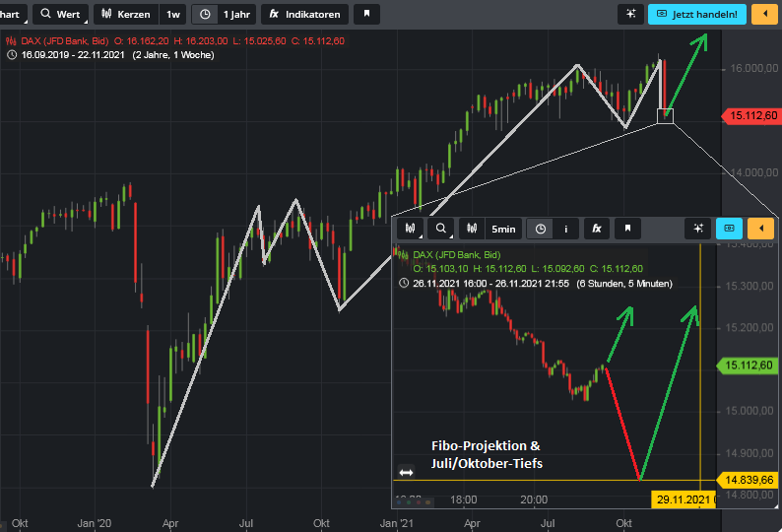
Task: Click the horizontal double-arrow scroll icon
Action: 405,472
